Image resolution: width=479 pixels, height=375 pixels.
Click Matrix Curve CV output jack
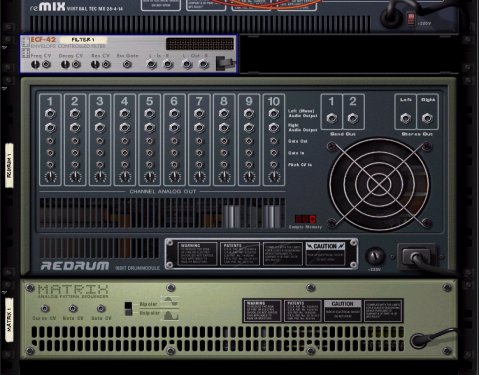click(x=45, y=308)
